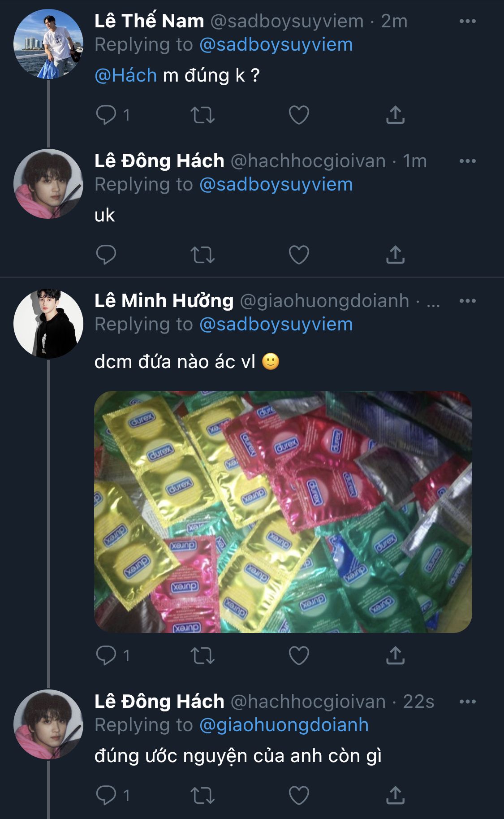Reply to Lê Thế Nam's tweet
The height and width of the screenshot is (819, 504).
[106, 115]
